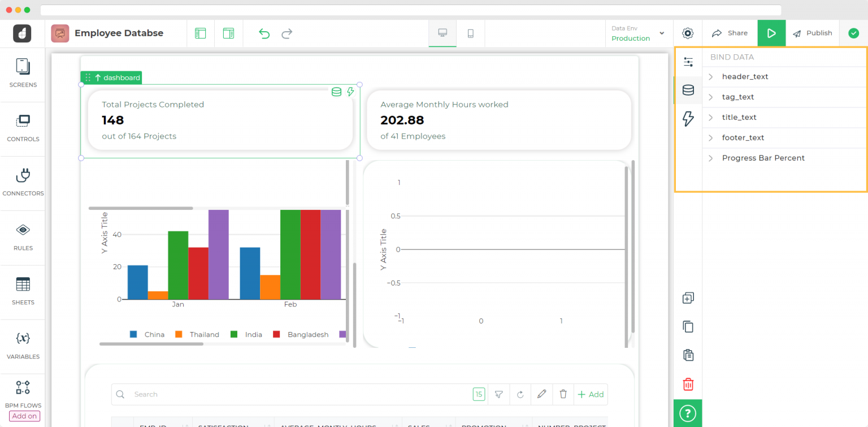Click the + Add button on the table
This screenshot has height=427, width=868.
click(x=591, y=394)
